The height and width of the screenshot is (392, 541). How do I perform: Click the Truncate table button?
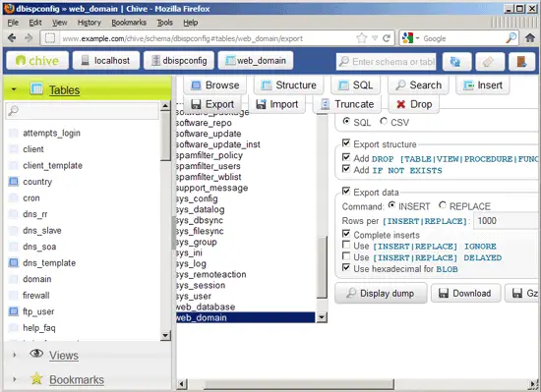coord(347,104)
